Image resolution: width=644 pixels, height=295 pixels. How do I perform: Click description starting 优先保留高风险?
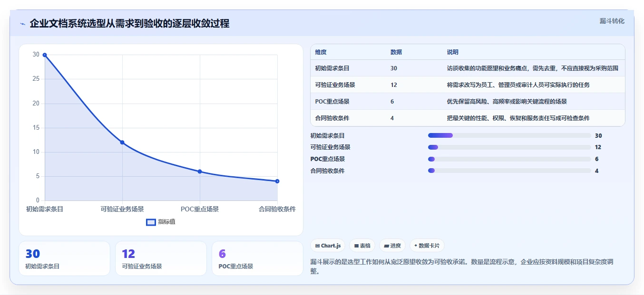tap(507, 102)
